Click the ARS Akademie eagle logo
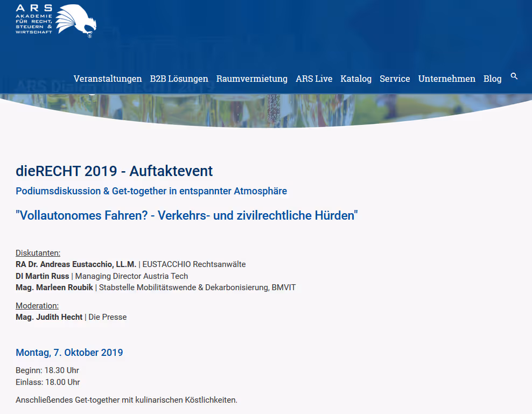 coord(56,20)
